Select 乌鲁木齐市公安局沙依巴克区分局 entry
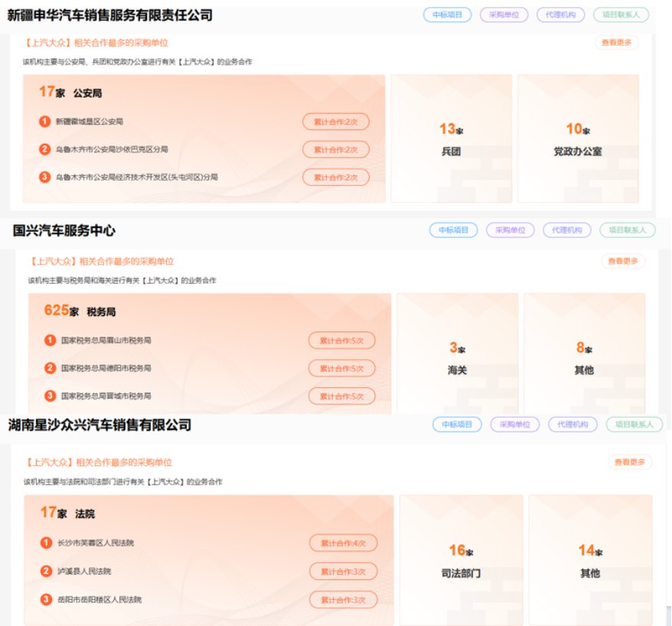Screen dimensions: 672x626 112,149
